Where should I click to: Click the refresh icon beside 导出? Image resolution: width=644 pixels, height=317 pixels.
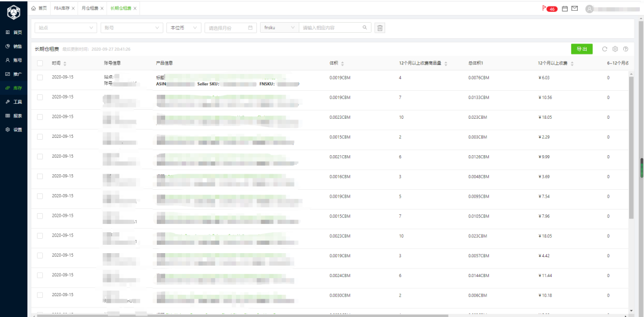click(605, 49)
